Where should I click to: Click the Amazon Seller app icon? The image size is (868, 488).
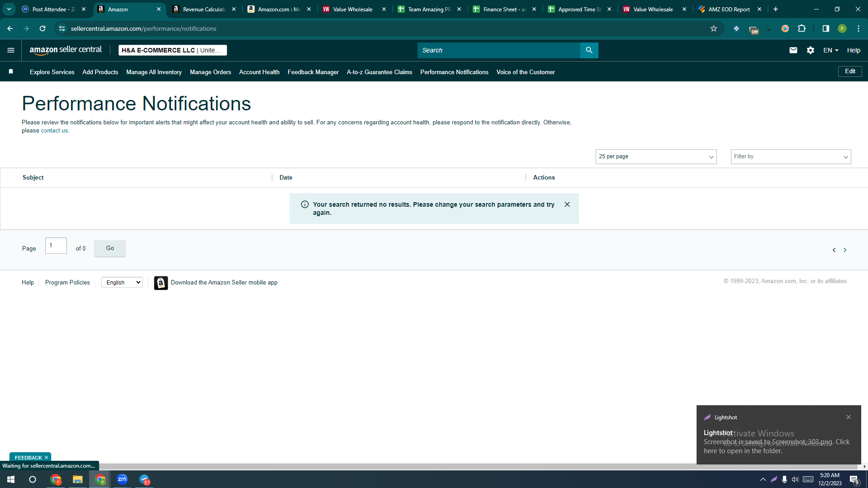161,283
